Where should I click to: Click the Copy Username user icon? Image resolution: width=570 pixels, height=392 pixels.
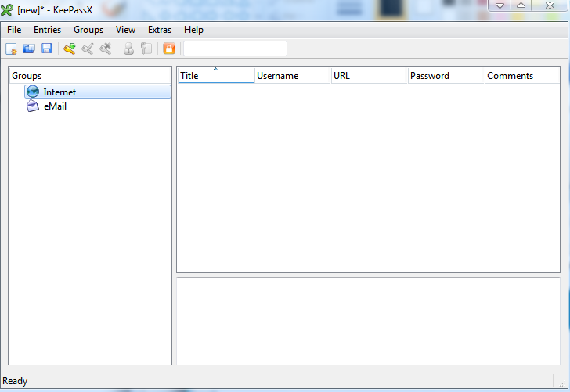point(128,49)
